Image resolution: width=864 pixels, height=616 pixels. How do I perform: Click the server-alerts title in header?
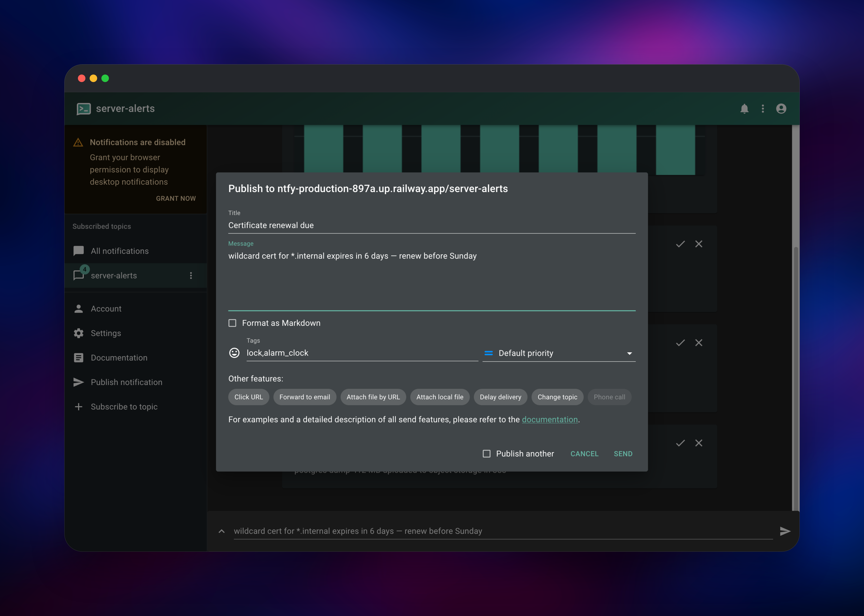[125, 109]
